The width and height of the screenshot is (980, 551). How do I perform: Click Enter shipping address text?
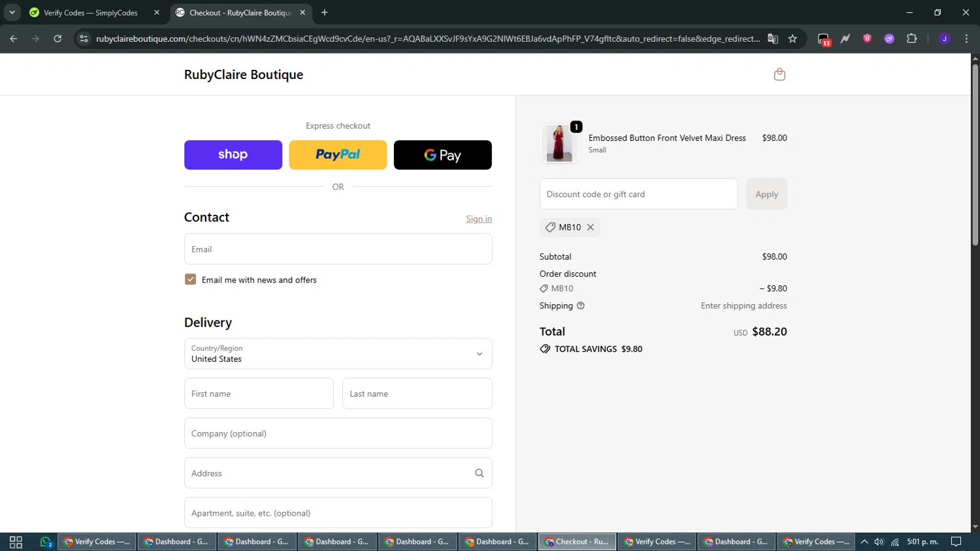pyautogui.click(x=743, y=306)
